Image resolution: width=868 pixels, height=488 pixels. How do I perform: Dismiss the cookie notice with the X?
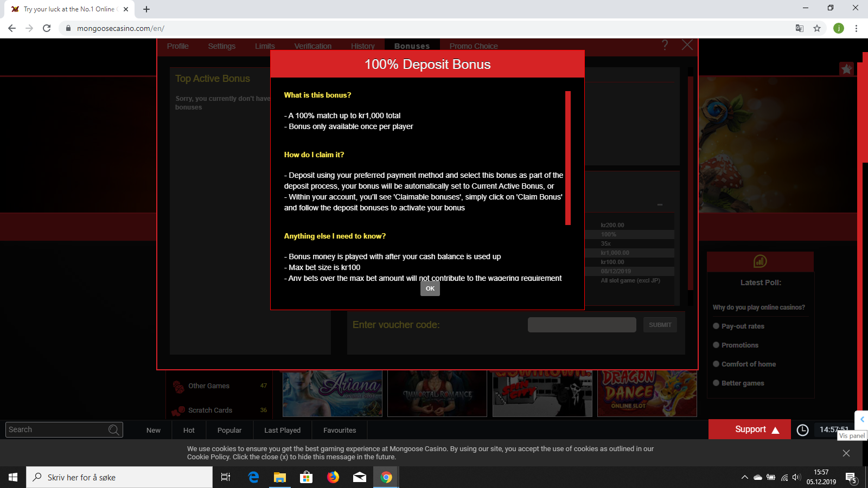point(846,453)
